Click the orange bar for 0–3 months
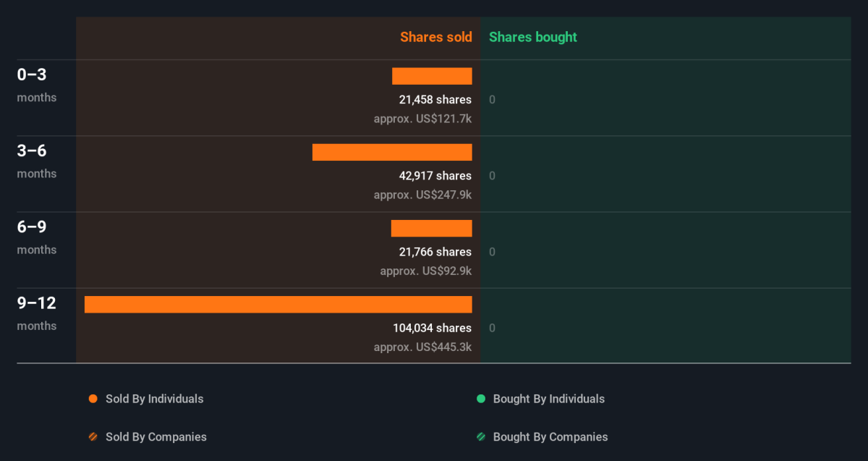868x461 pixels. (x=432, y=76)
